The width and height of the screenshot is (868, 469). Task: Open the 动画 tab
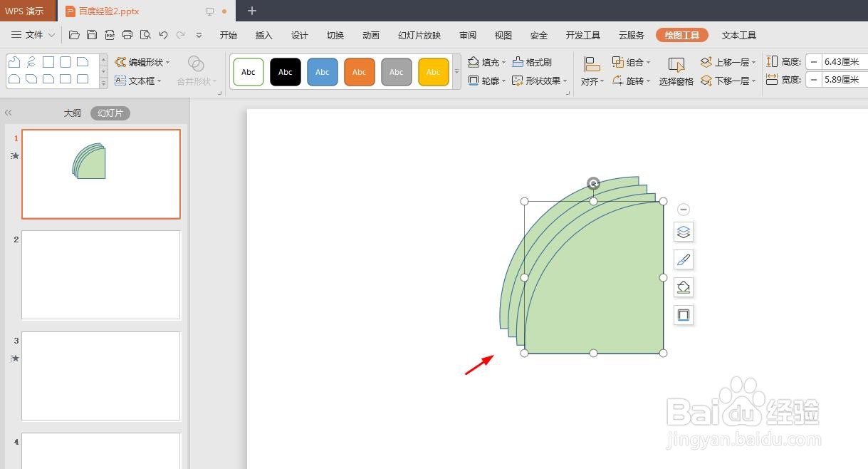tap(371, 36)
